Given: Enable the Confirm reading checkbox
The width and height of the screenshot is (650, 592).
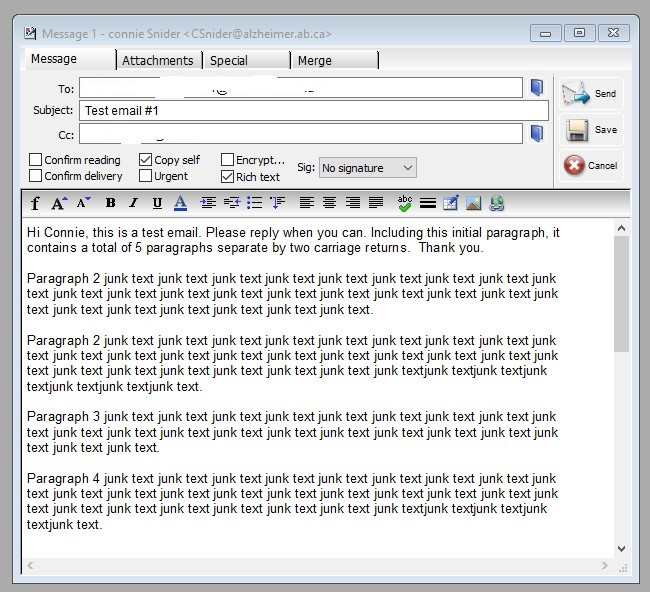Looking at the screenshot, I should click(36, 160).
